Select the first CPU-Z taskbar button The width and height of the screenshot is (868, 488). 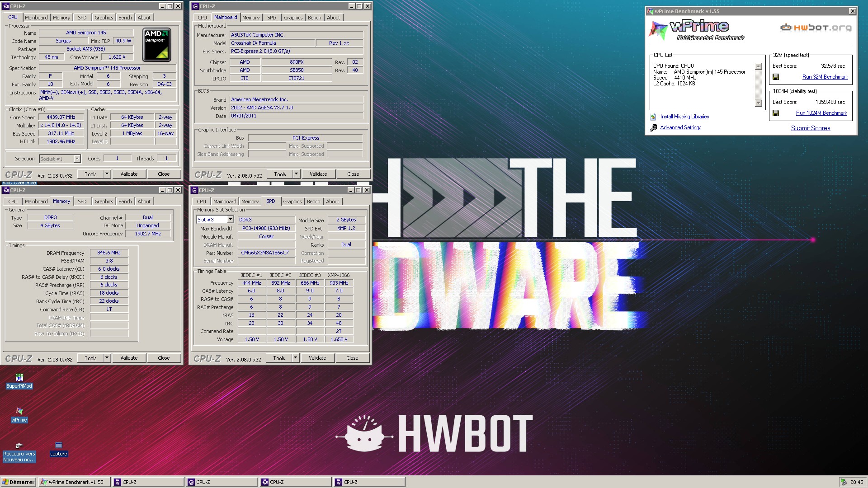point(148,482)
